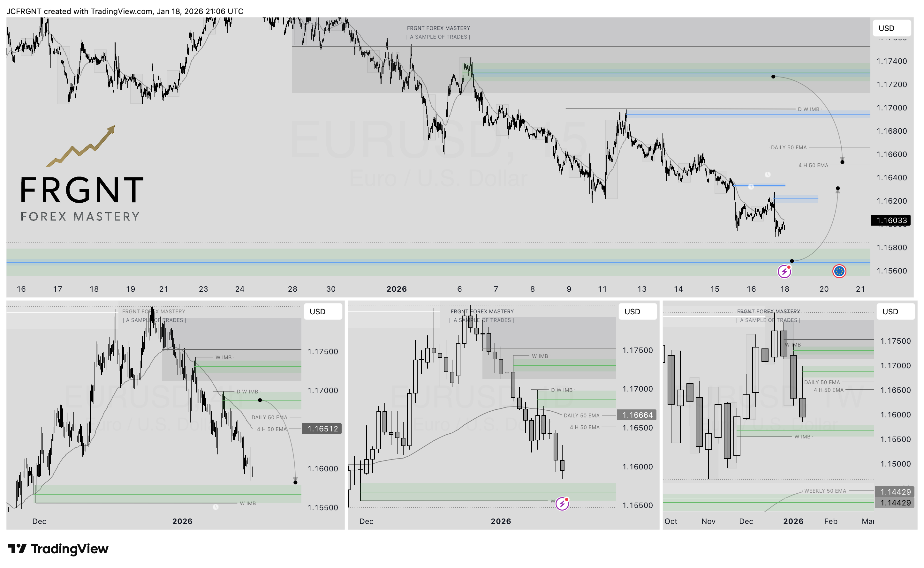Screen dimensions: 924x568
Task: Click the header text 'JCFRGNT created with TradingView.com'
Action: coord(80,11)
